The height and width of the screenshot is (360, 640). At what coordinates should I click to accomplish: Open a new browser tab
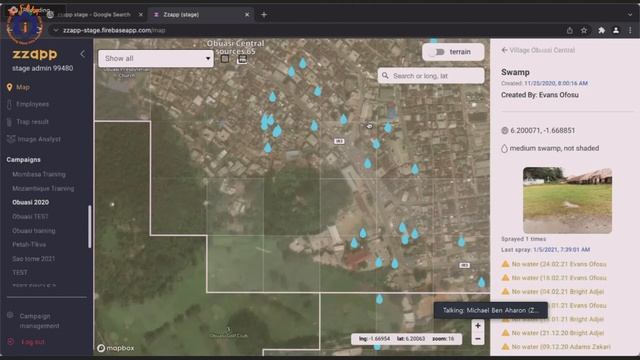[264, 15]
